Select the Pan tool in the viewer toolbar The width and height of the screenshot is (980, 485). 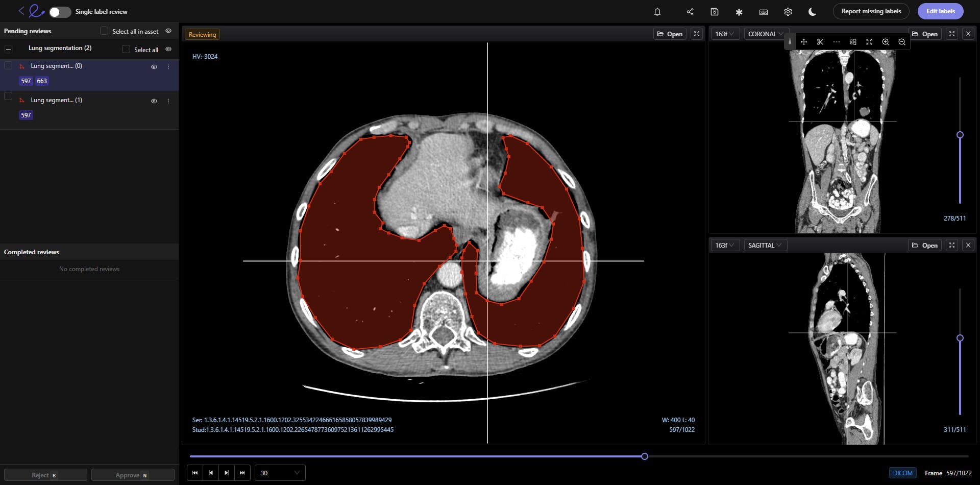coord(804,42)
